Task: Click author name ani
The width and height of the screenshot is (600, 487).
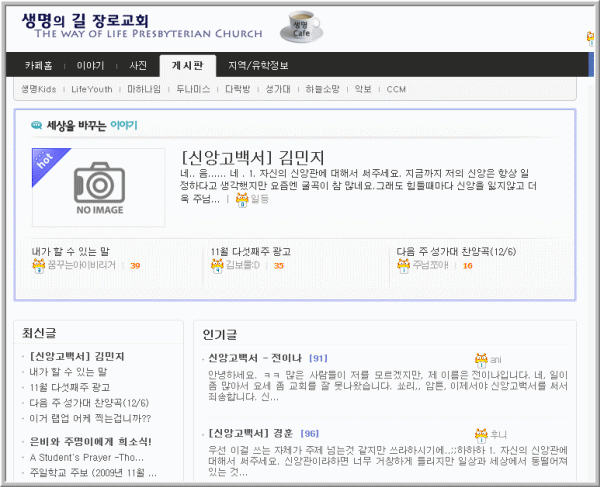Action: click(496, 360)
